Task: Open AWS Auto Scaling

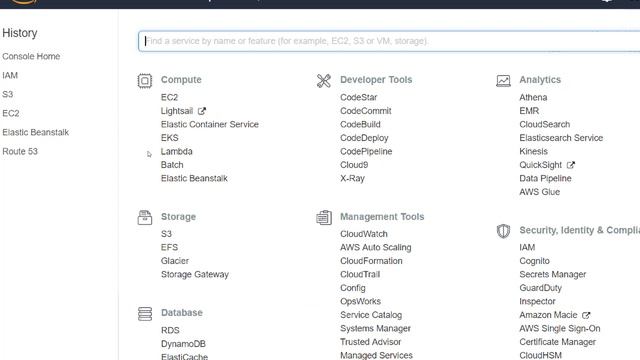Action: 376,247
